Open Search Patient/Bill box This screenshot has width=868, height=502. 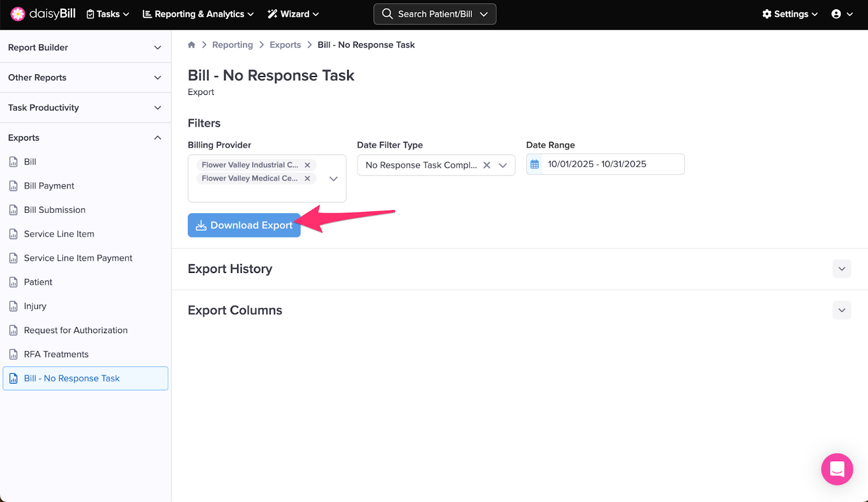[435, 14]
